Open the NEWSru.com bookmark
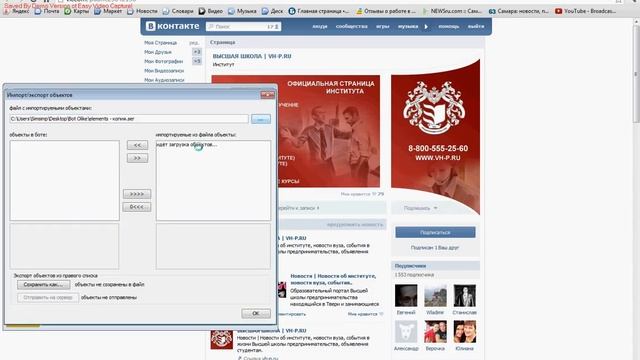This screenshot has width=640, height=360. click(452, 11)
